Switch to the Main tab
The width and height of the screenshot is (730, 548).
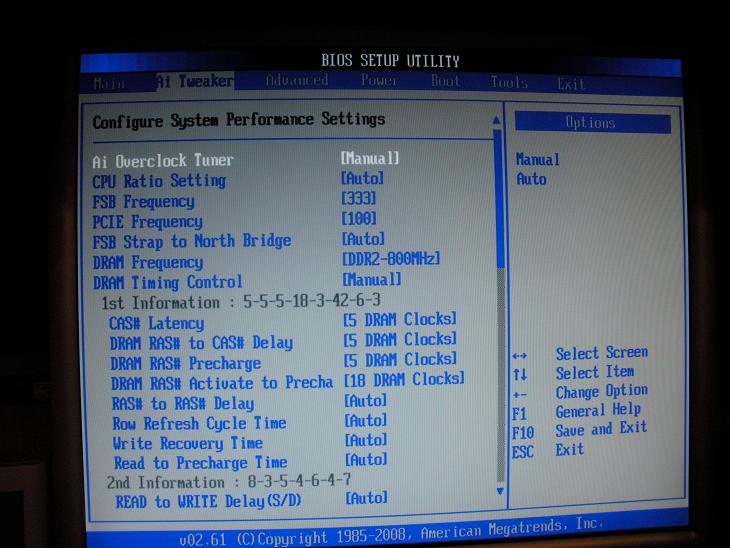click(x=109, y=83)
